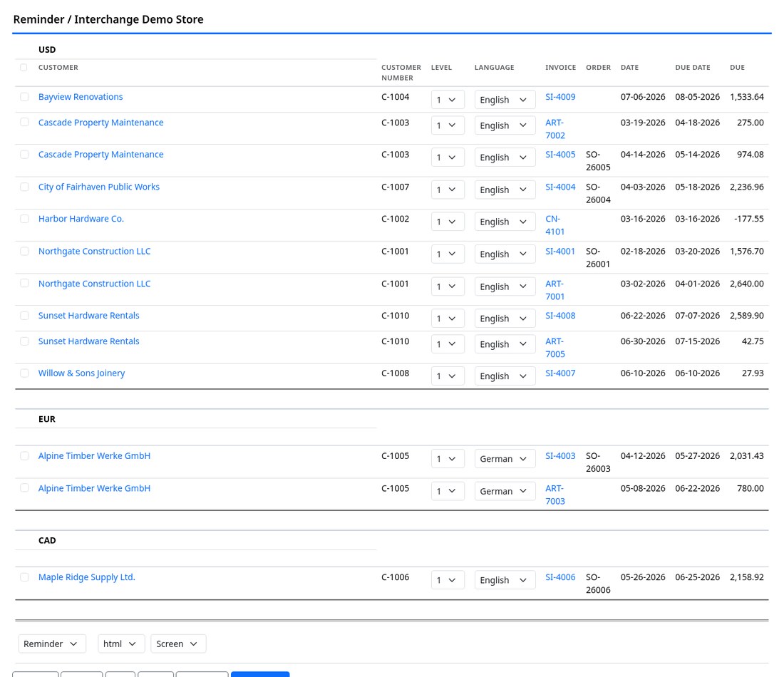Check the City of Fairhaven Public Works checkbox
The image size is (784, 677).
coord(24,187)
